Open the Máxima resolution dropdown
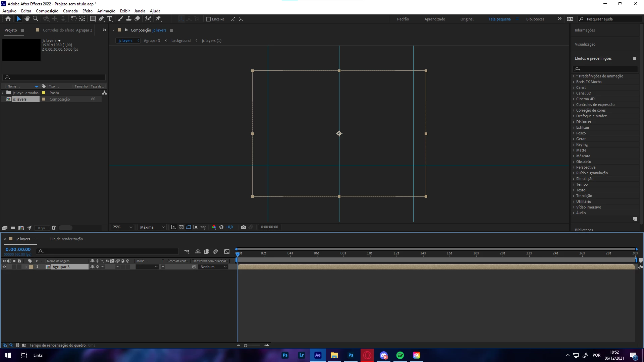 [152, 227]
